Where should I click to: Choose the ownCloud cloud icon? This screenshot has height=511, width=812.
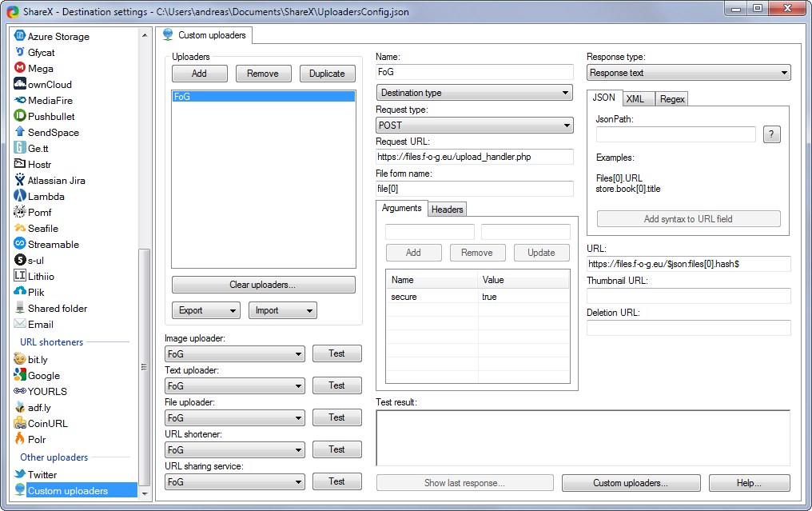(20, 84)
